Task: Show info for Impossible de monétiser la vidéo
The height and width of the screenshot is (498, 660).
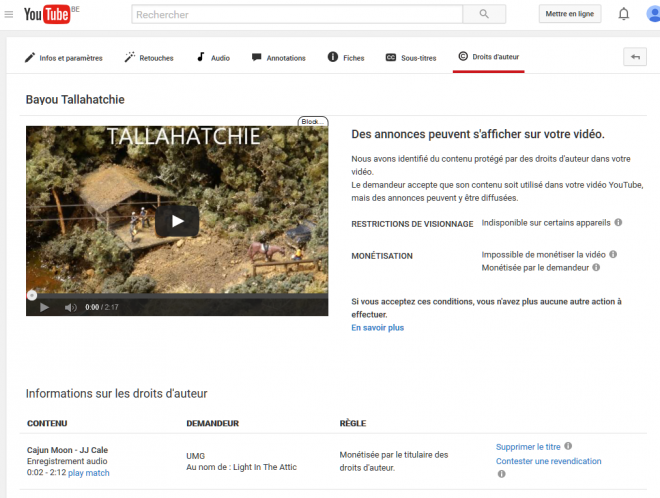Action: coord(613,254)
